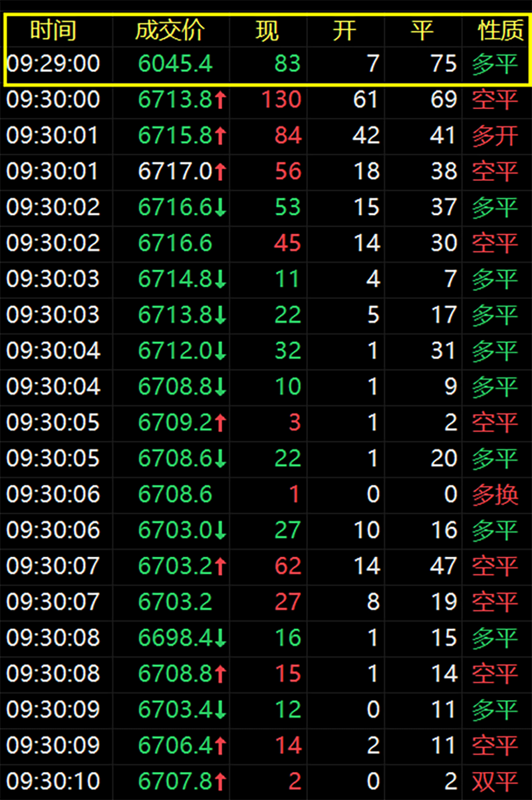Click volume 130

tap(281, 100)
